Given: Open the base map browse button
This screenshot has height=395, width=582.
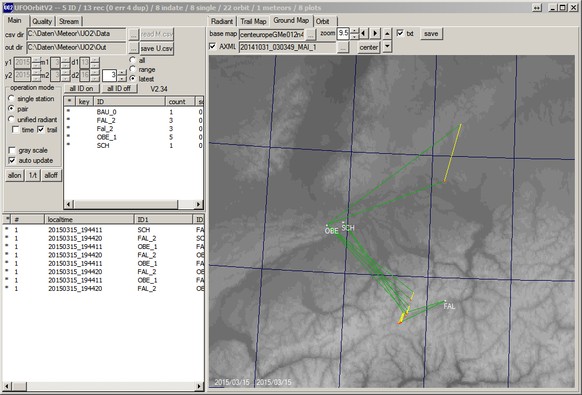Looking at the screenshot, I should [311, 34].
